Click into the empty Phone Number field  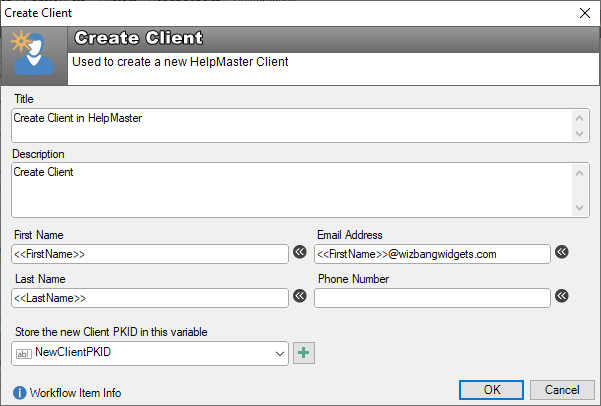tap(432, 298)
